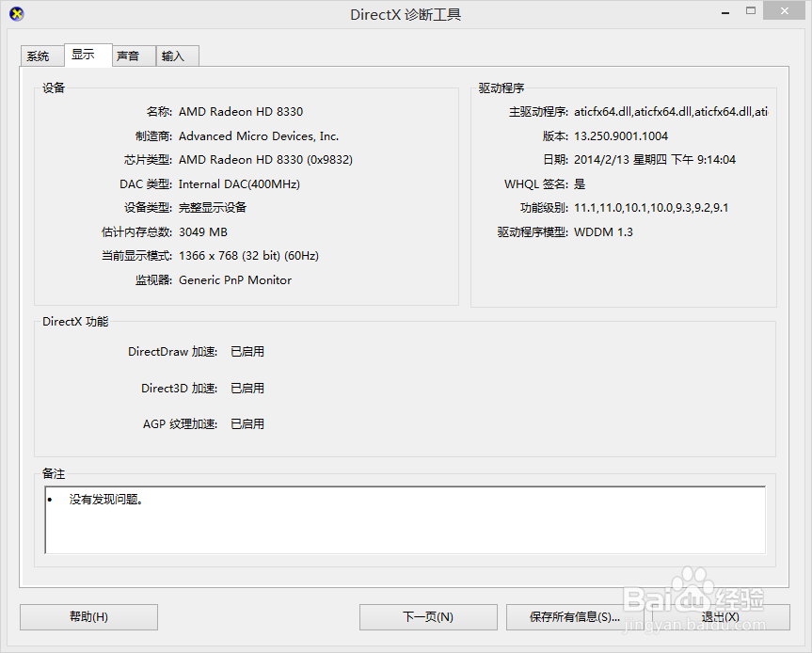
Task: Click the 名称: label
Action: (159, 111)
